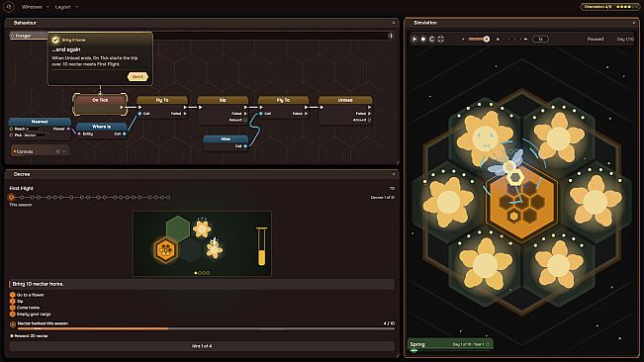
Task: Select the second carousel dot under the illustration
Action: 200,273
